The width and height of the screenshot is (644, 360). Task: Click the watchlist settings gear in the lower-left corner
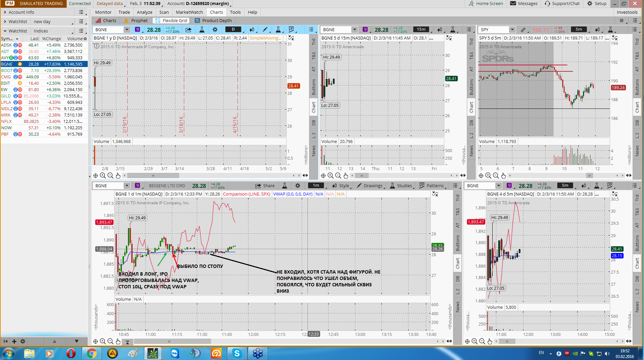click(23, 341)
